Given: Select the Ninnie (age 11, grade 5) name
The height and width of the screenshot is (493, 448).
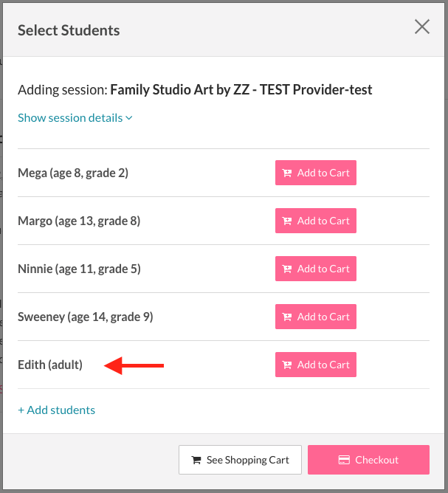Looking at the screenshot, I should tap(79, 269).
